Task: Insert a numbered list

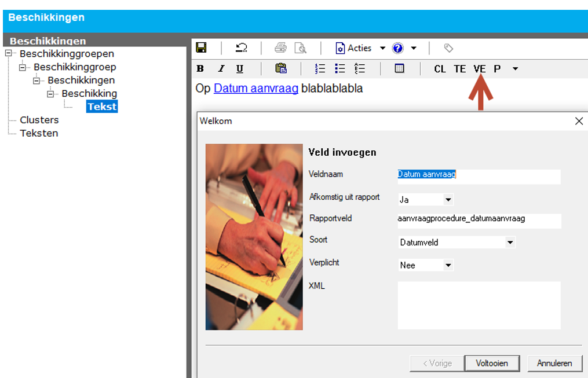Action: pos(320,68)
